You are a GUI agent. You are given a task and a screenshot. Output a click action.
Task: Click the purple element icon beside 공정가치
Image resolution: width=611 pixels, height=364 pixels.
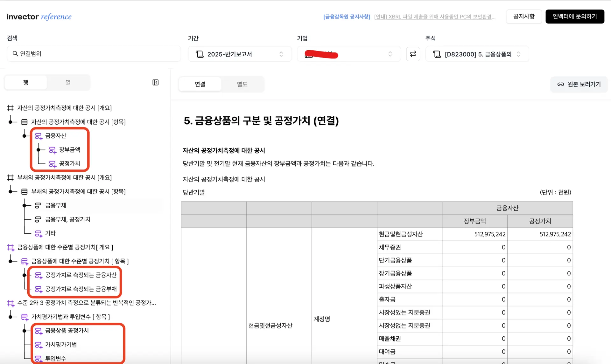(53, 164)
